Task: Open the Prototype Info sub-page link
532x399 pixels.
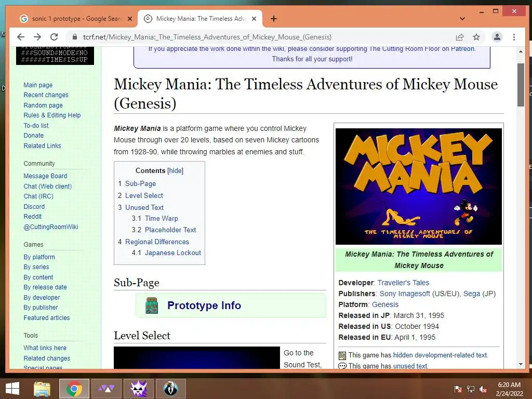Action: [204, 305]
